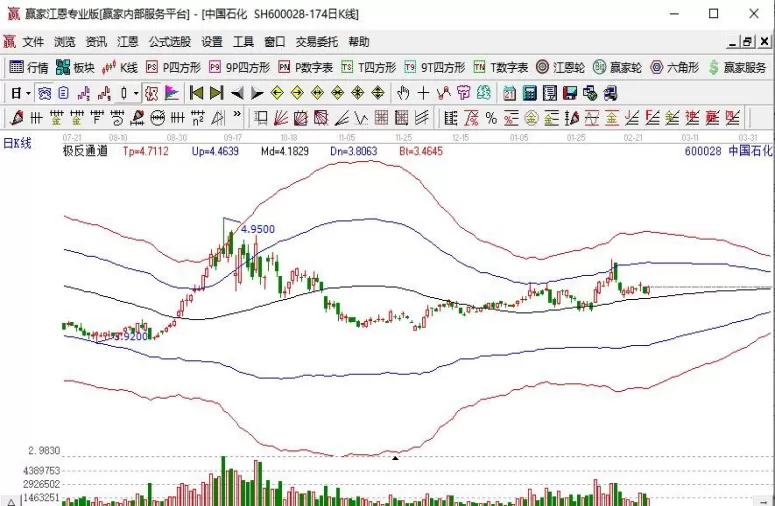Restore the inner chart window
This screenshot has height=506, width=775.
[x=747, y=42]
